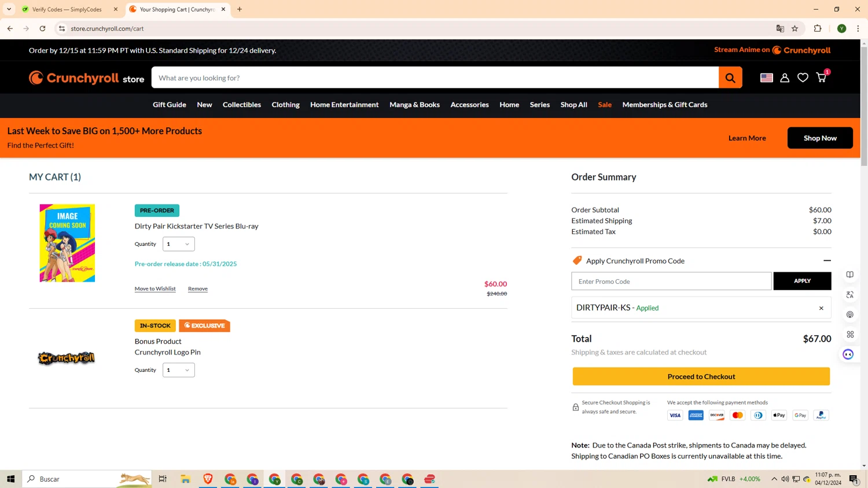This screenshot has height=488, width=868.
Task: Click Move to Wishlist link
Action: [155, 289]
